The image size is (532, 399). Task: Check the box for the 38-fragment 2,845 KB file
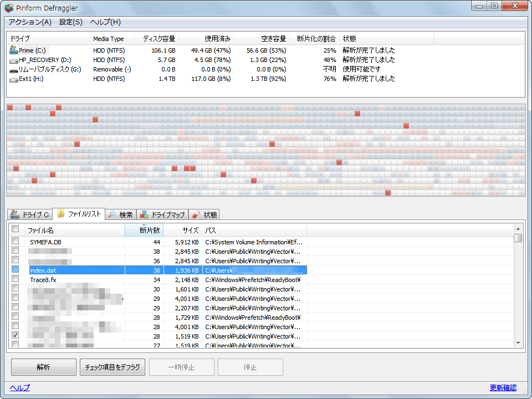point(16,250)
